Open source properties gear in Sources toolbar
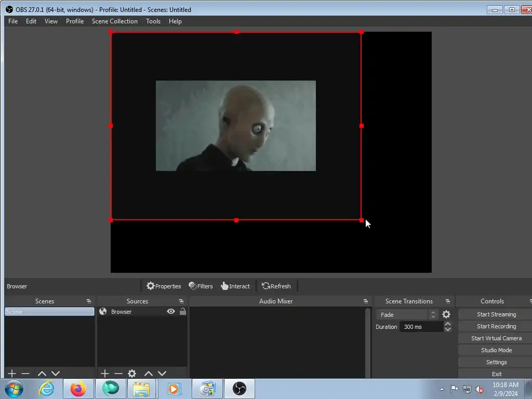This screenshot has height=399, width=532. click(132, 374)
